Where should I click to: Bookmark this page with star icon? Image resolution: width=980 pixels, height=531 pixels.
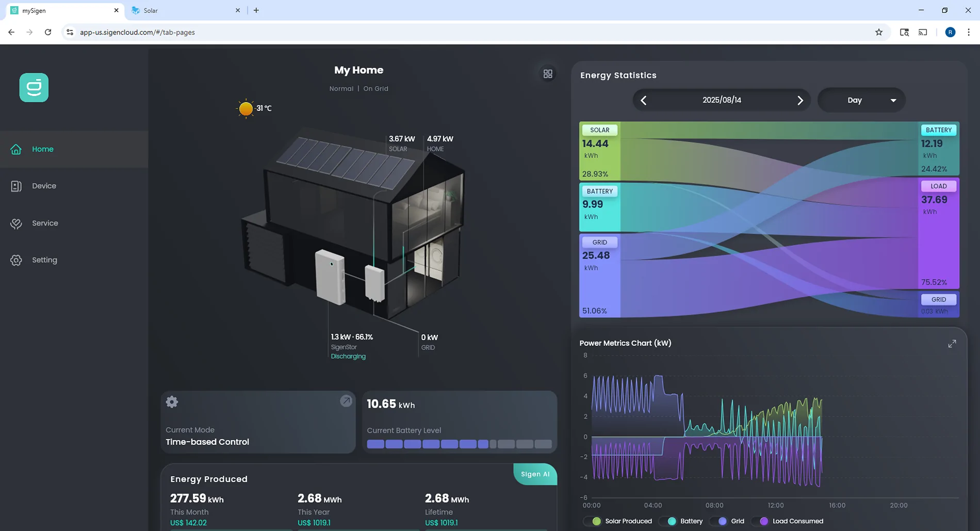(879, 32)
